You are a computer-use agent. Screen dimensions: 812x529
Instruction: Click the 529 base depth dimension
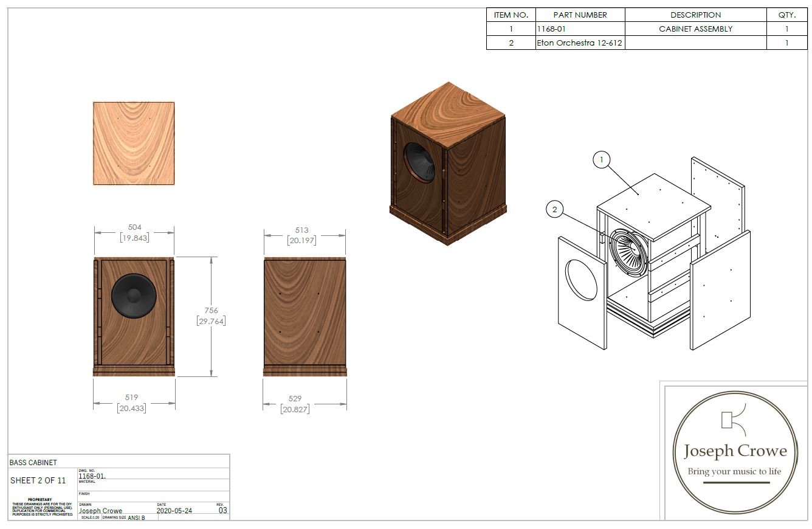coord(295,399)
